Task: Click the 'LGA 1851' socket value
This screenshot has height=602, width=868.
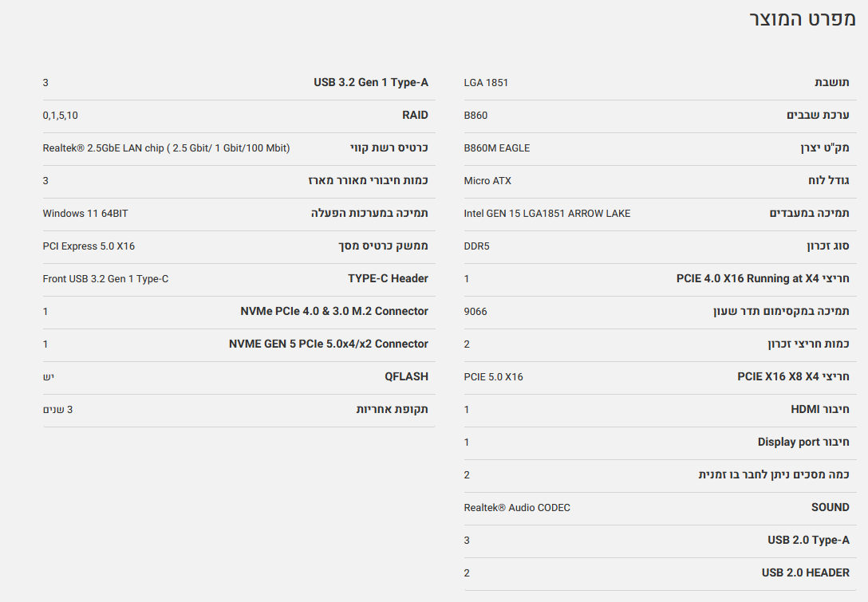Action: click(x=486, y=83)
